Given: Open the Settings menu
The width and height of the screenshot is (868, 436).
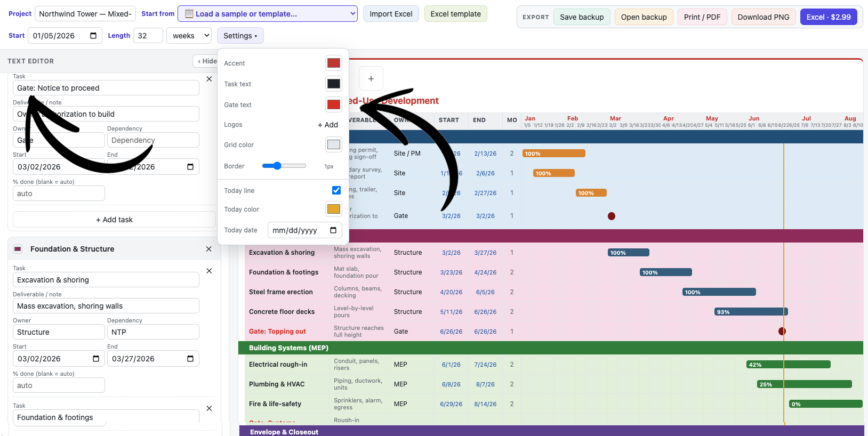Looking at the screenshot, I should tap(240, 36).
